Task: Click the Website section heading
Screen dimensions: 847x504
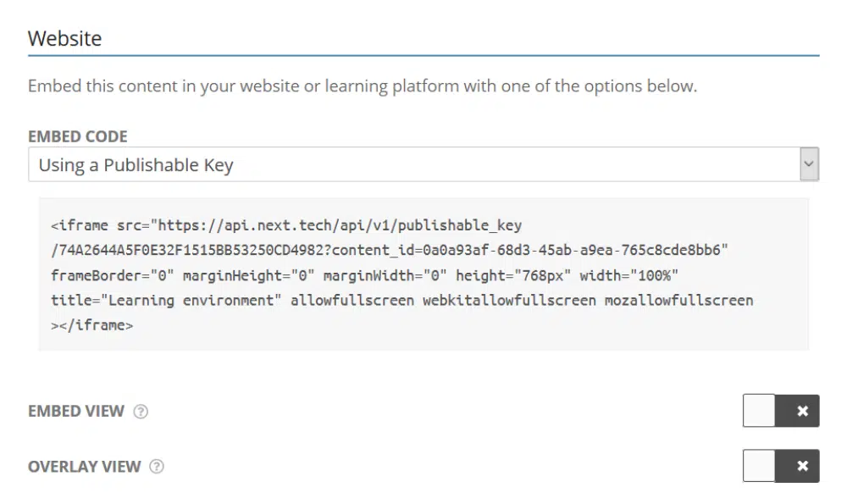Action: [64, 38]
